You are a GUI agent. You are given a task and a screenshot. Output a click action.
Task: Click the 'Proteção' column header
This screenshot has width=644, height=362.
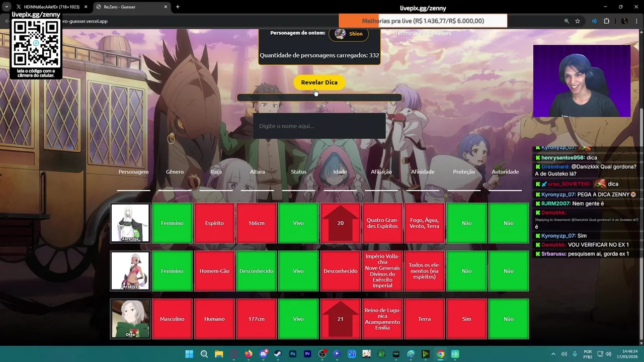464,172
